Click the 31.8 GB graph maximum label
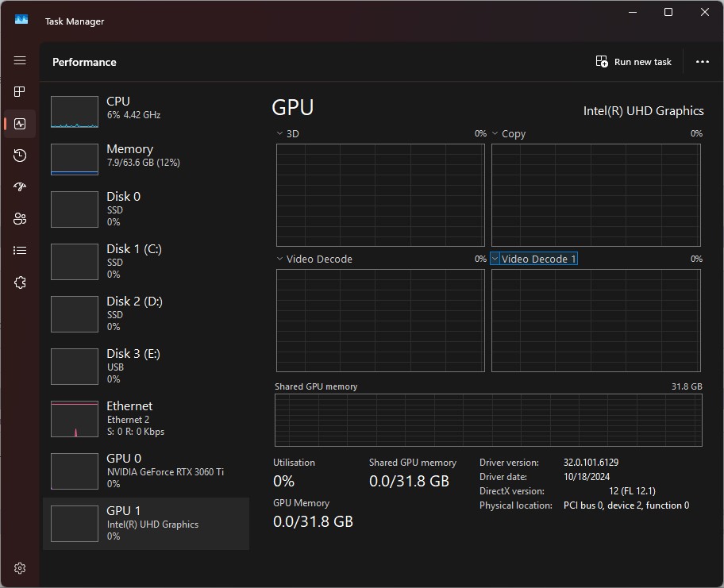This screenshot has width=724, height=588. coord(687,386)
